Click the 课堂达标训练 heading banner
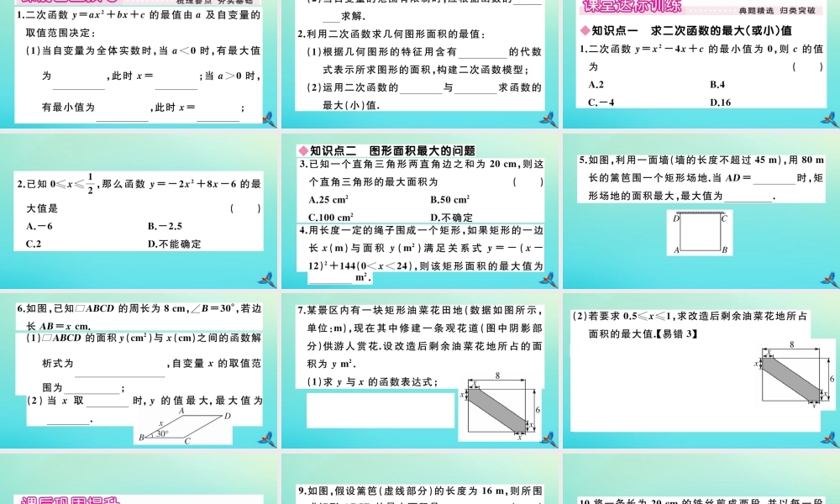Image resolution: width=840 pixels, height=504 pixels. pyautogui.click(x=633, y=7)
